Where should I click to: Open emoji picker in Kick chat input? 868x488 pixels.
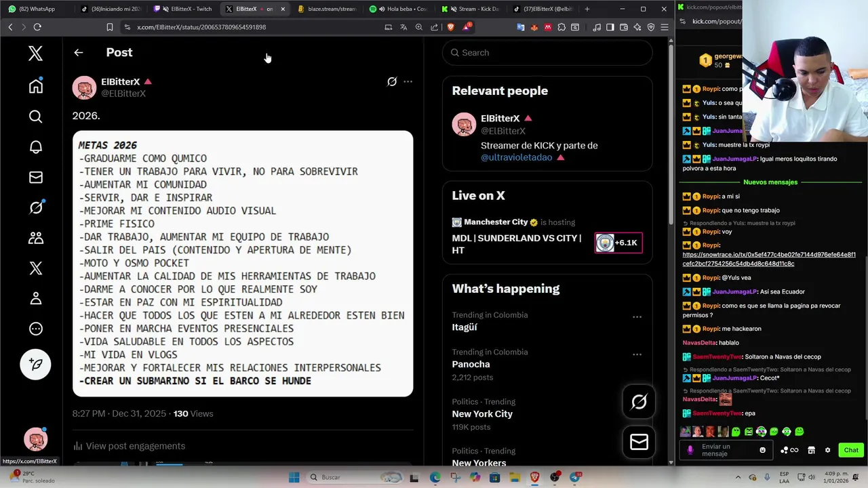[762, 450]
